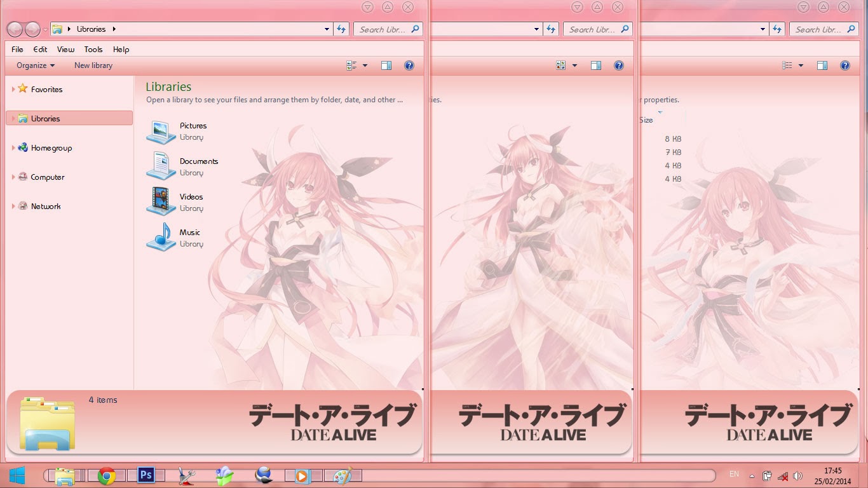Show hidden system tray icons arrow
The height and width of the screenshot is (488, 868).
[x=752, y=476]
